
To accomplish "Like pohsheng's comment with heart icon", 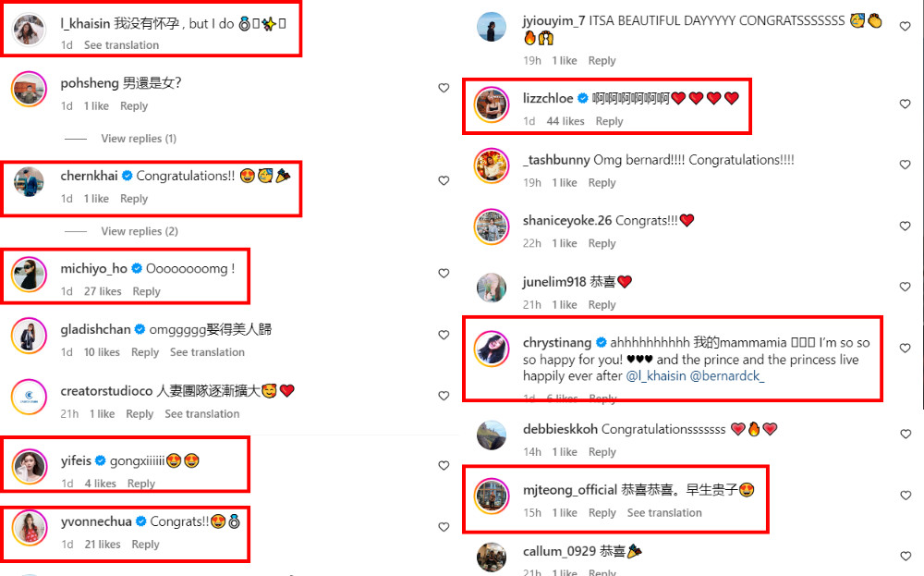I will [x=444, y=88].
